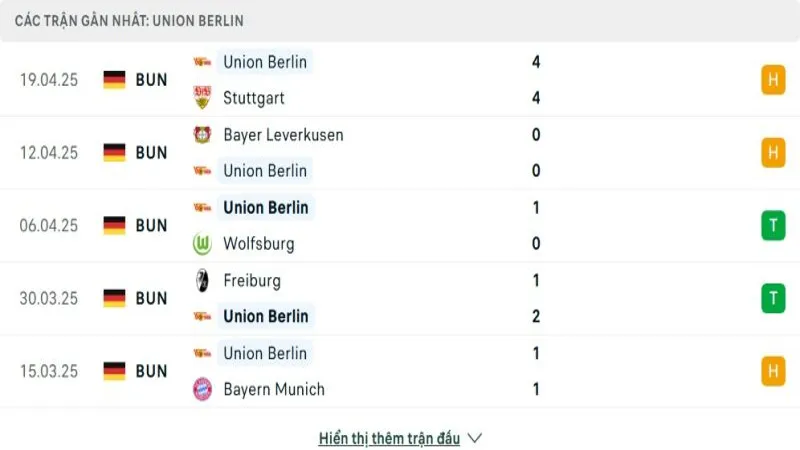Expand the chevron beside Hiển thị thêm trận đấu
The height and width of the screenshot is (450, 800).
point(475,438)
